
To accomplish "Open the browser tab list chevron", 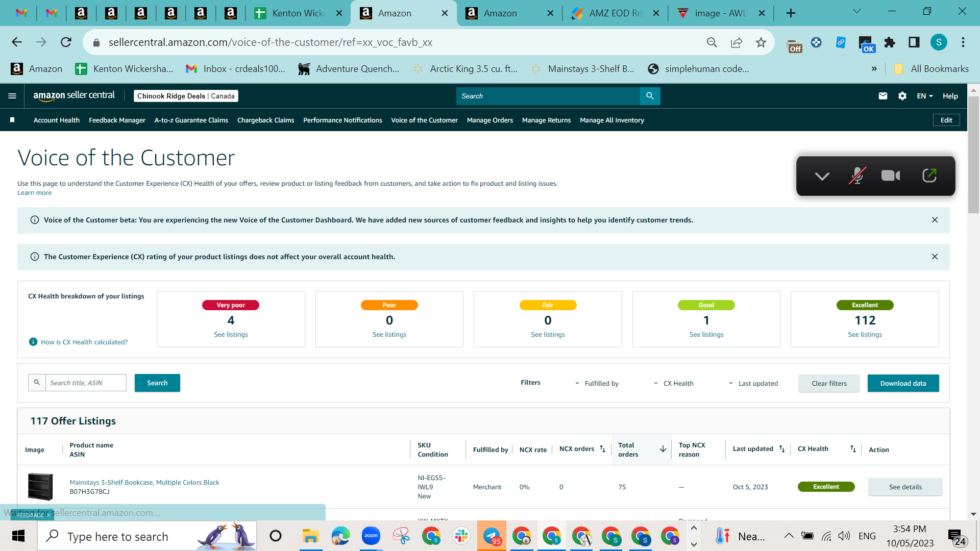I will click(x=857, y=12).
